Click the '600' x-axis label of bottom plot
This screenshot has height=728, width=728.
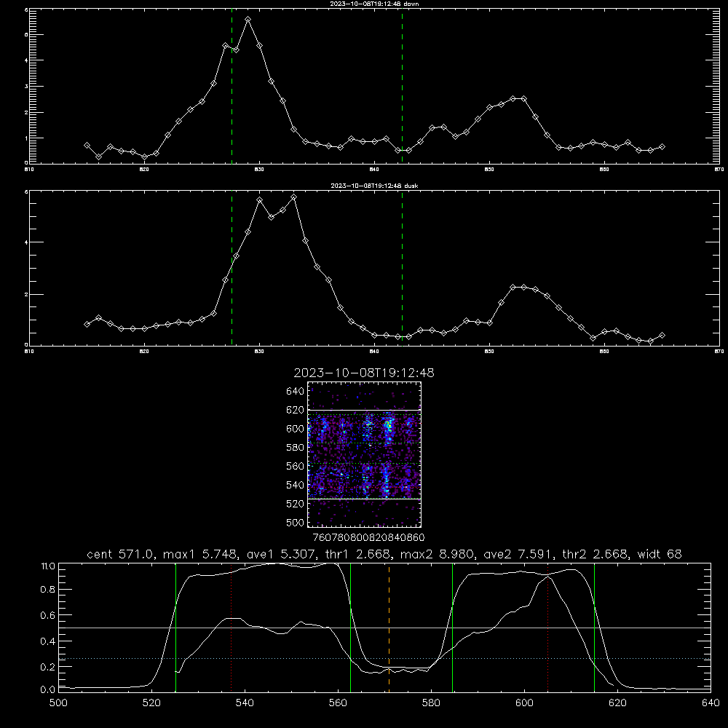(524, 703)
